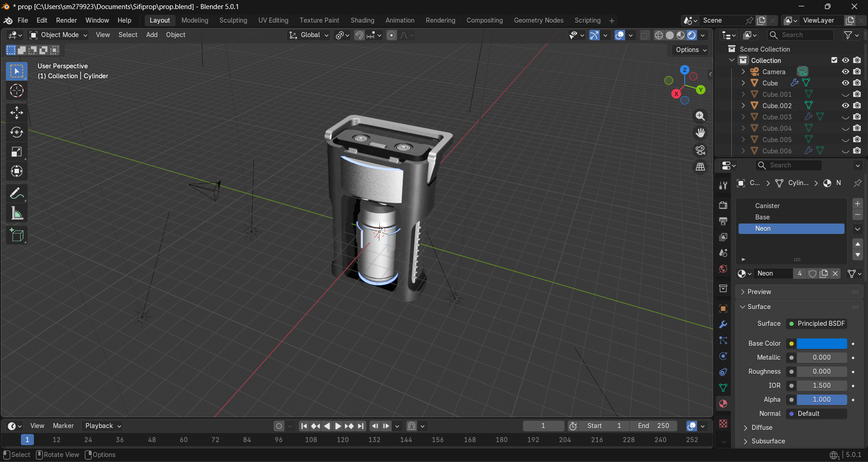Expand the Cube.002 tree item
Image resolution: width=868 pixels, height=462 pixels.
[743, 105]
